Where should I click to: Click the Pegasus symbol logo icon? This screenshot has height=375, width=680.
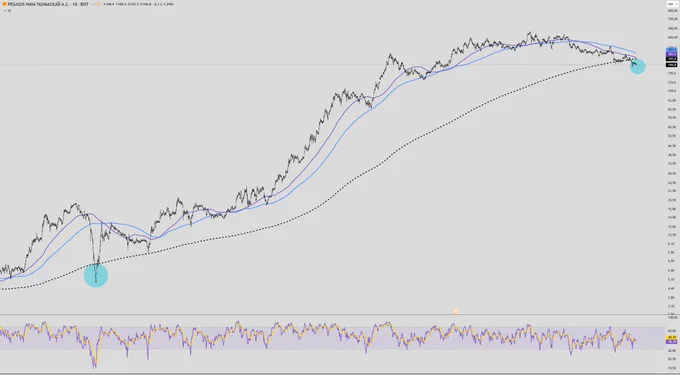4,4
